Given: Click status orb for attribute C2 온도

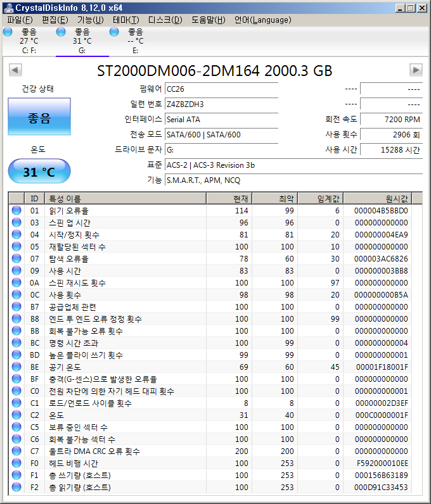Looking at the screenshot, I should click(16, 415).
